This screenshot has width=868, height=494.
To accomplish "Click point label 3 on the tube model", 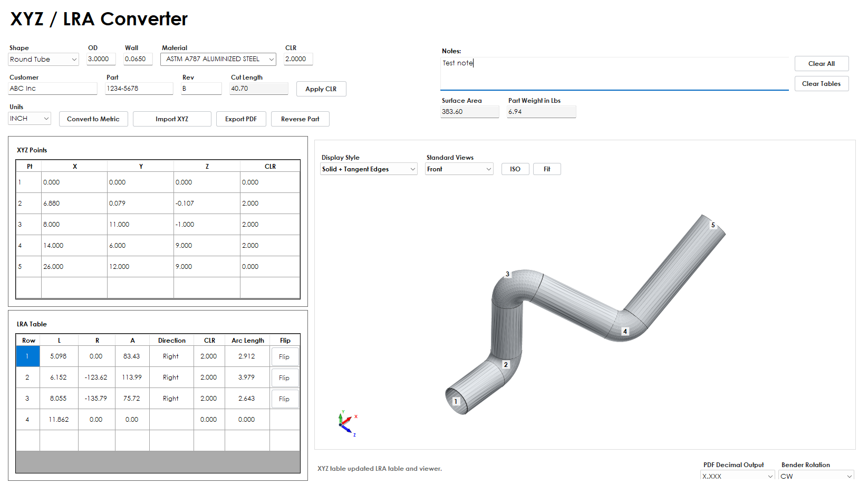I will pyautogui.click(x=508, y=274).
